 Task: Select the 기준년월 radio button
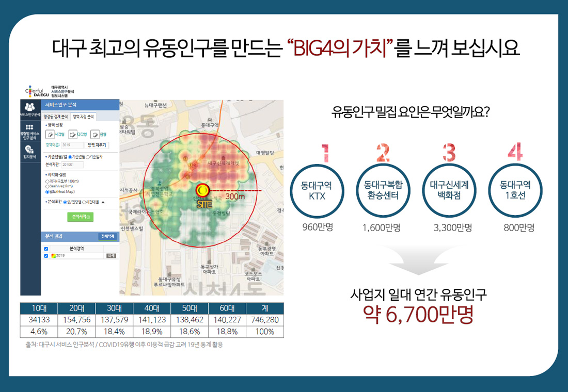tap(70, 157)
